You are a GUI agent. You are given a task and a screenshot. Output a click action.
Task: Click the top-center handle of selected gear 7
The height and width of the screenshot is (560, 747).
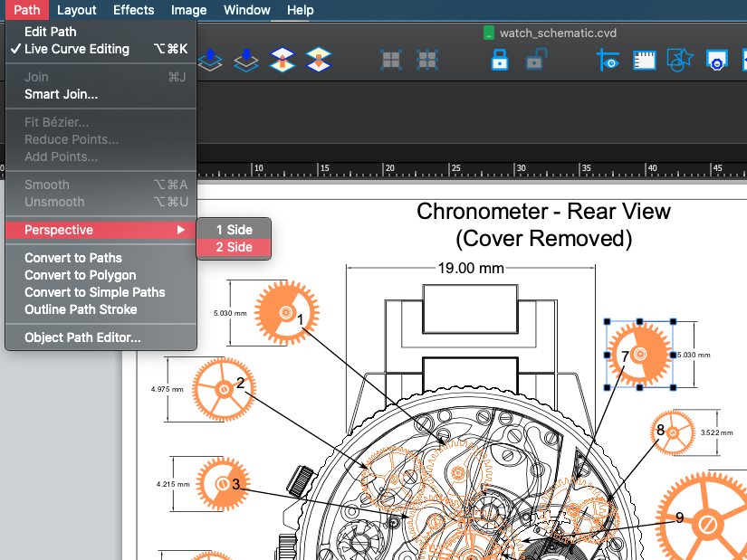tap(640, 321)
